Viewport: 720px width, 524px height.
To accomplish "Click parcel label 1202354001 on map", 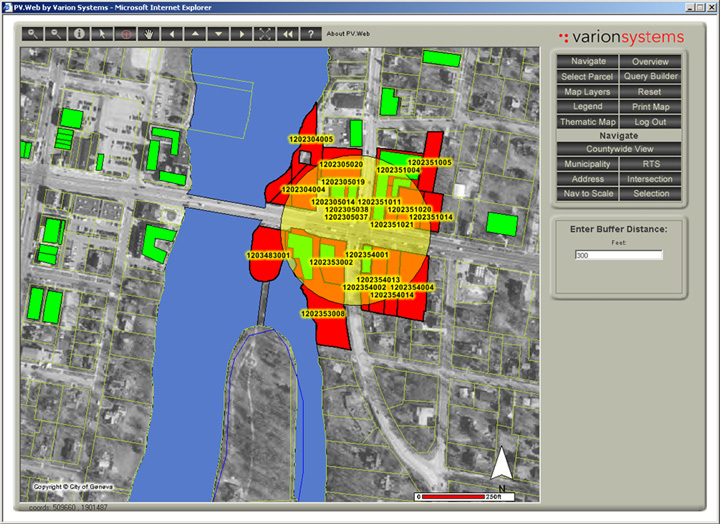I will point(366,255).
